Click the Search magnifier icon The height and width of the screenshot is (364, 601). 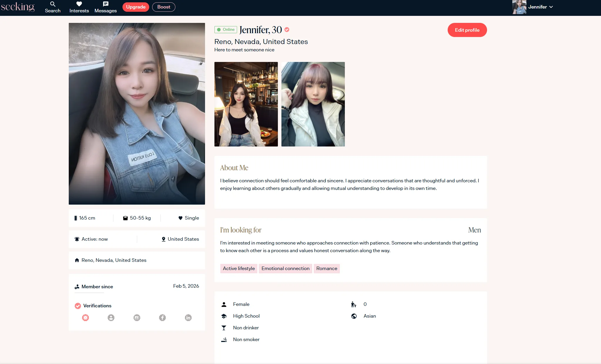(x=53, y=4)
